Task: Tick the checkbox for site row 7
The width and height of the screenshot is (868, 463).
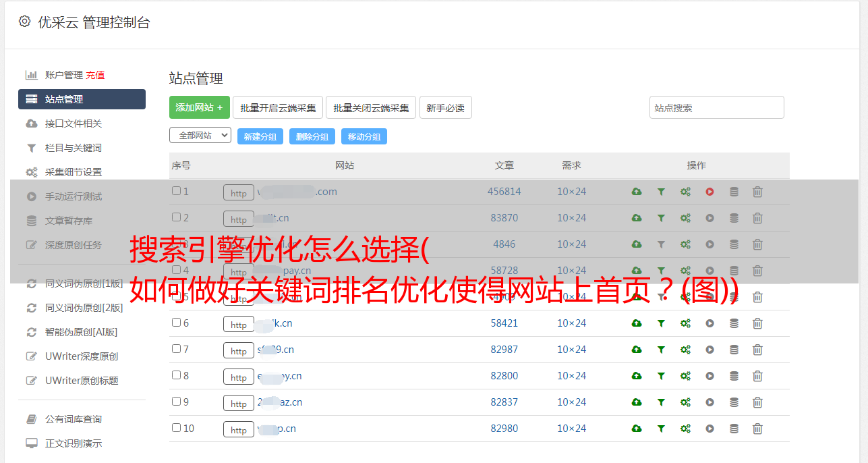Action: pos(176,349)
